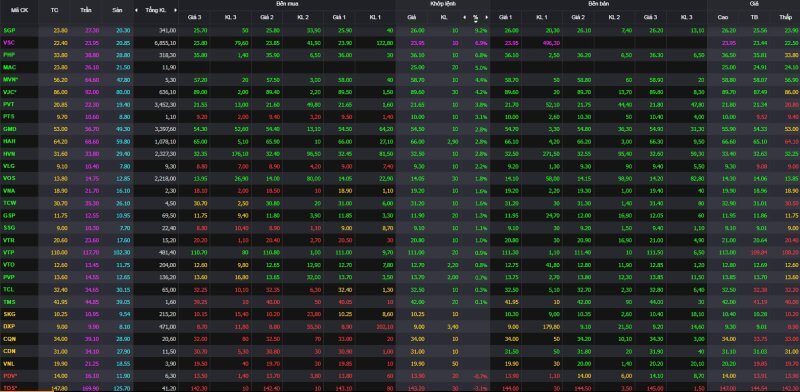The height and width of the screenshot is (392, 800).
Task: Toggle sort indicator under % header
Action: click(476, 21)
